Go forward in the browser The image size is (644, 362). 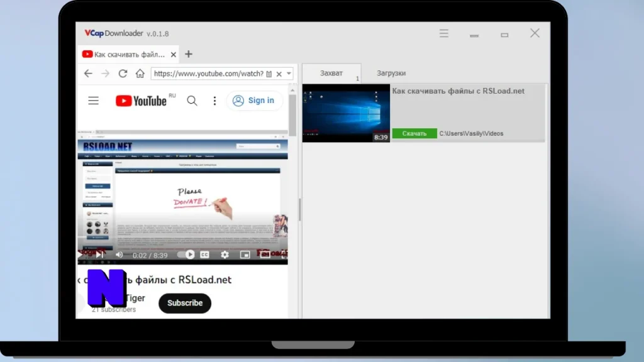click(106, 74)
